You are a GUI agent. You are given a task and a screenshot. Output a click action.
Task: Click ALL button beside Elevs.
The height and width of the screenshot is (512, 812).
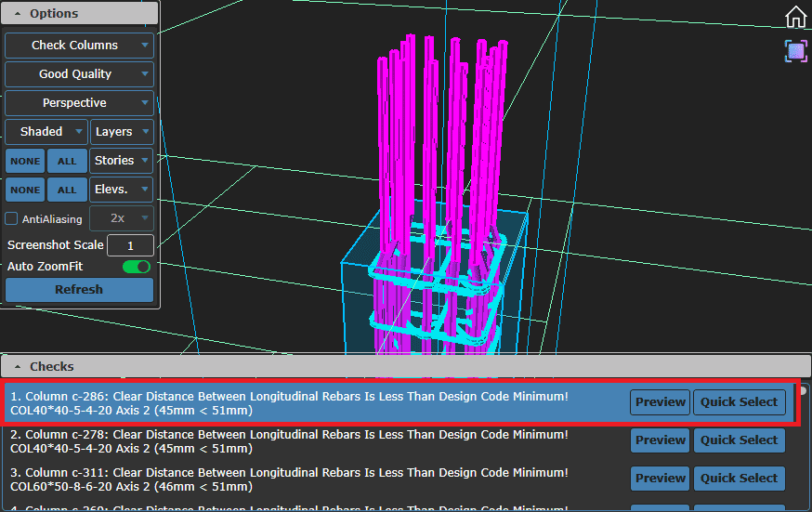pyautogui.click(x=67, y=190)
